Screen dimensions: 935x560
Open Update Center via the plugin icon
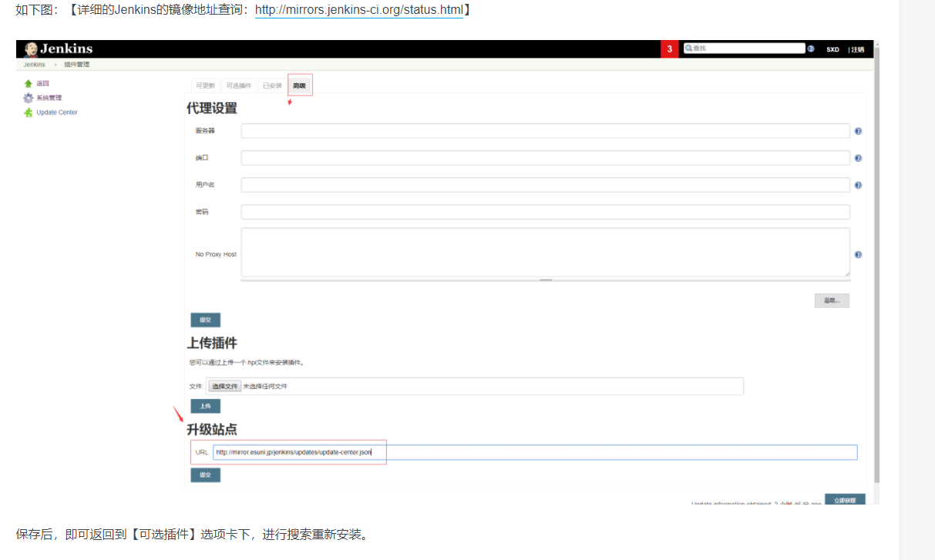[28, 112]
